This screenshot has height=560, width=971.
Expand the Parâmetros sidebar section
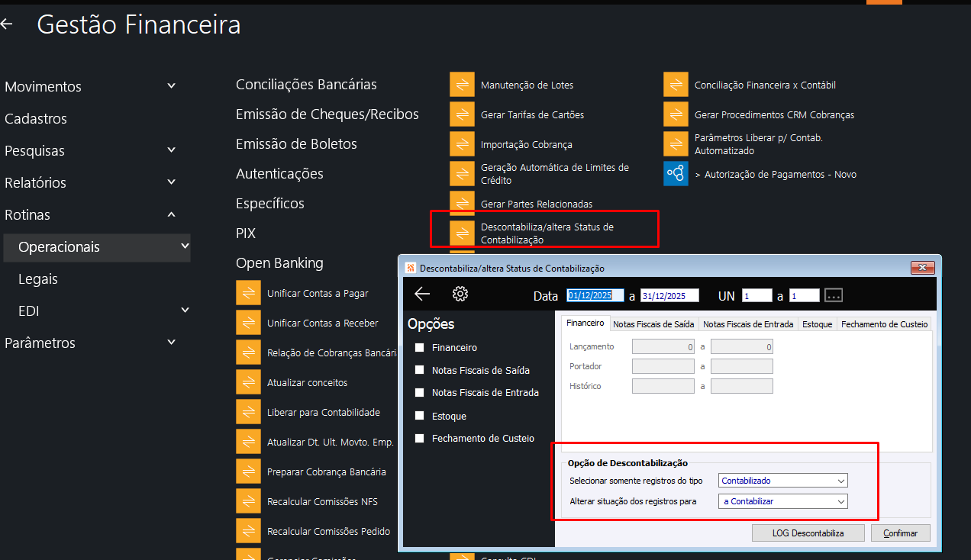[172, 343]
